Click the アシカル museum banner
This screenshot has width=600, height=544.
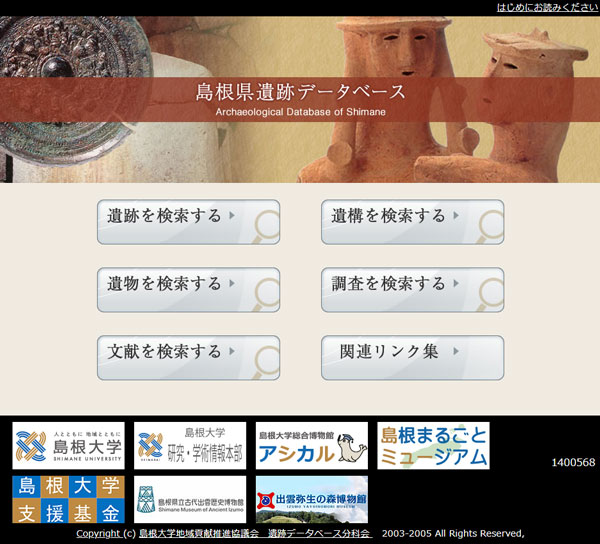point(312,446)
